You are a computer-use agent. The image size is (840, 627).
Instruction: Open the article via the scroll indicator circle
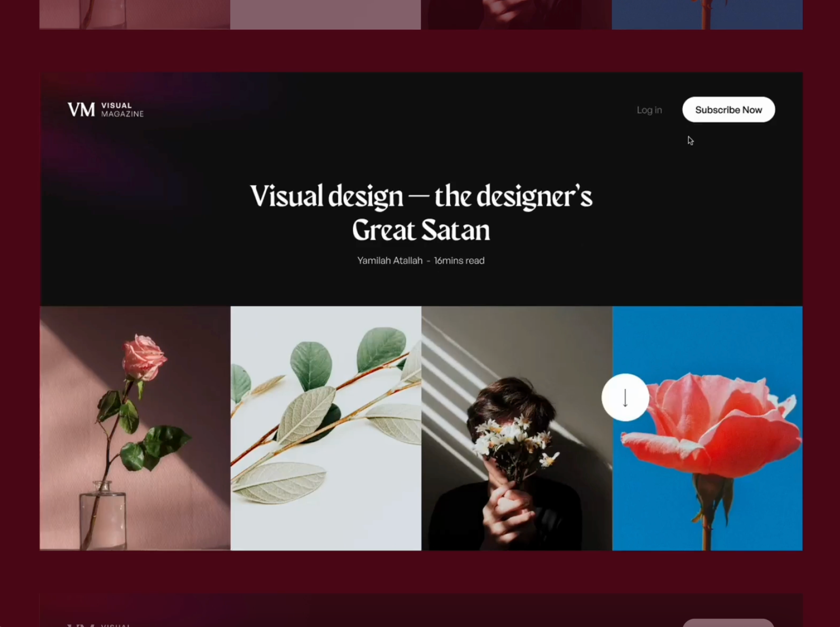(x=625, y=397)
